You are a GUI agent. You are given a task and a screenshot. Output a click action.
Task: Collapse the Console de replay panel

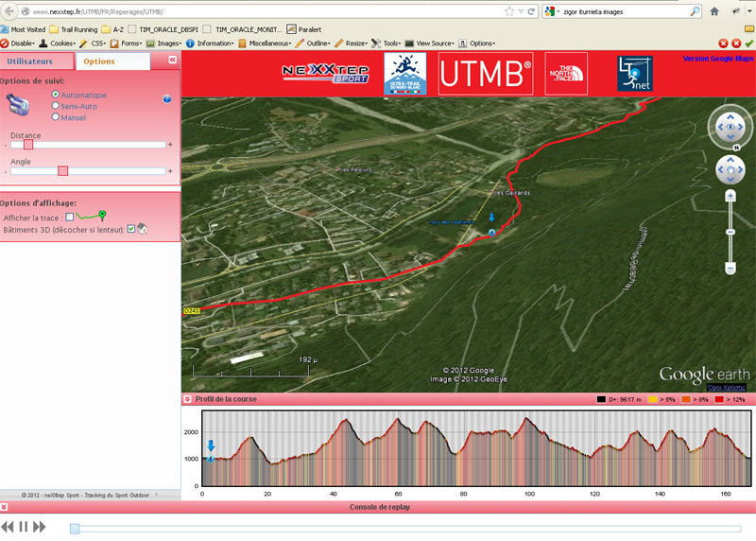(x=5, y=508)
